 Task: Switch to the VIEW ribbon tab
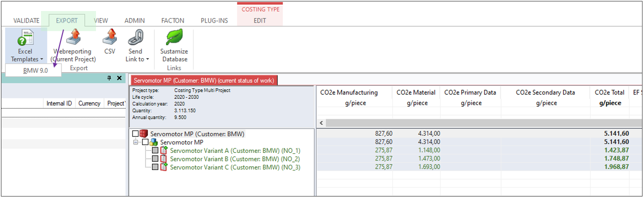point(101,21)
